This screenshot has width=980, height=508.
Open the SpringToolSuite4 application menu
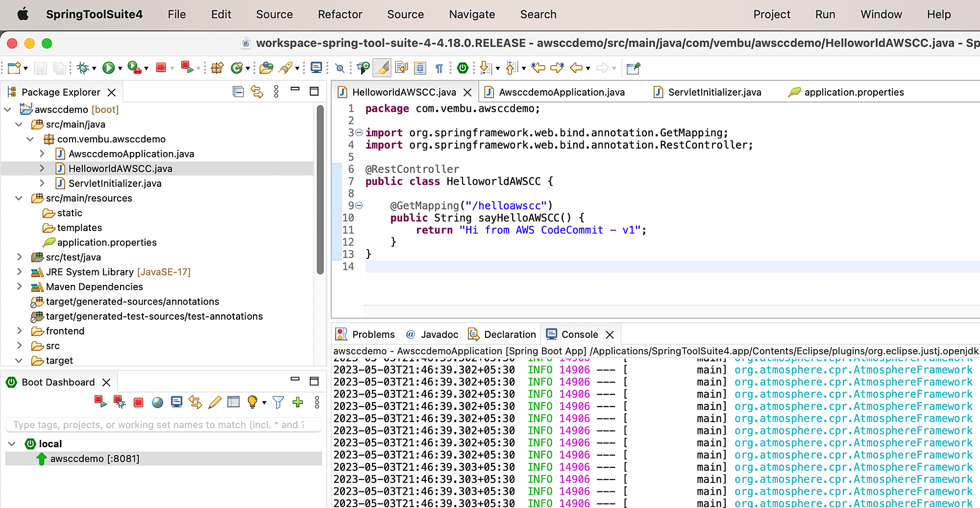click(x=94, y=15)
